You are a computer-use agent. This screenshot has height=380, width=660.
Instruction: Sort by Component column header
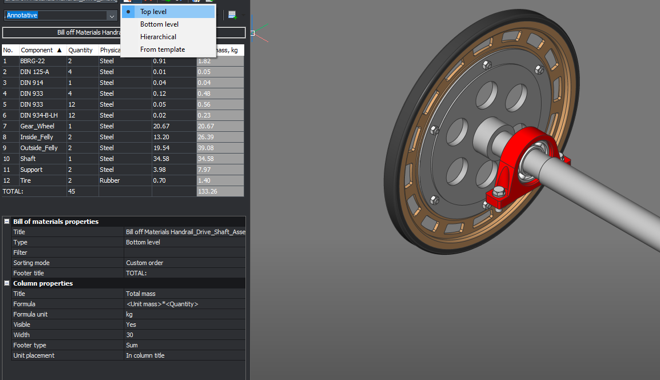[x=37, y=50]
